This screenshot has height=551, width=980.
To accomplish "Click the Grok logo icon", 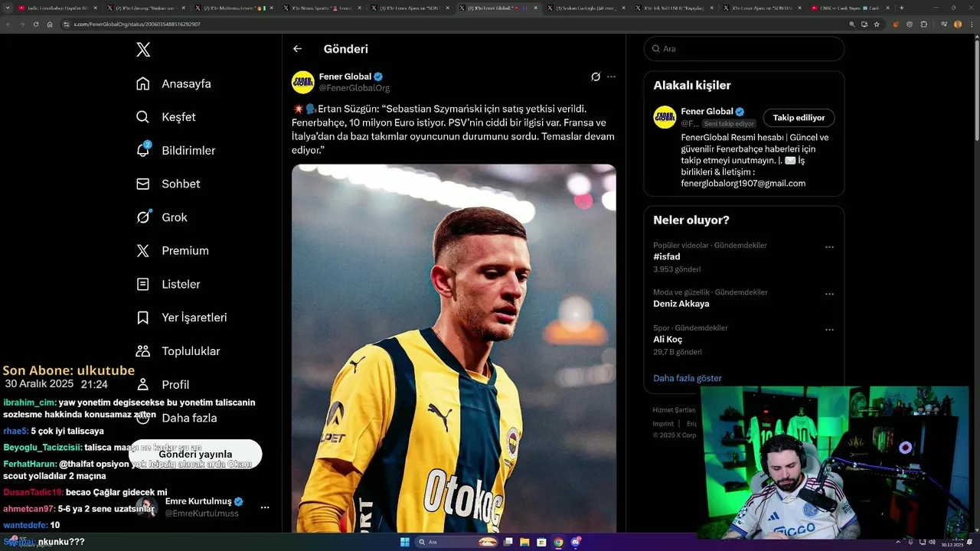I will (x=143, y=217).
